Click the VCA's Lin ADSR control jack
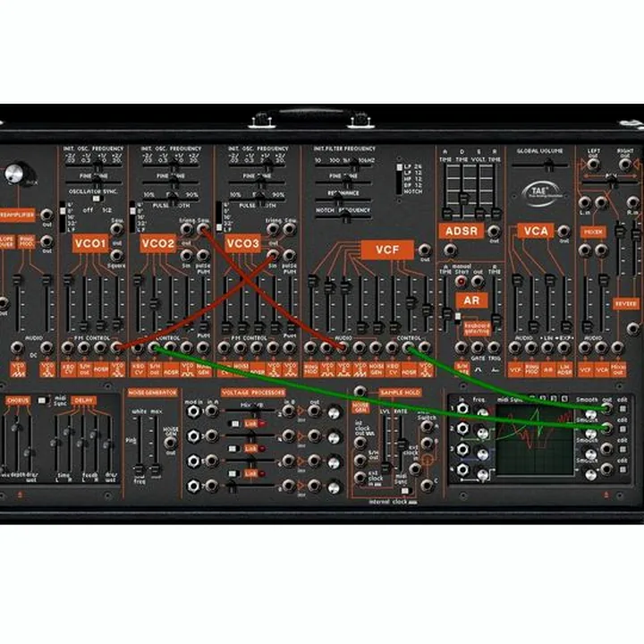Screen dimensions: 644x644 [563, 347]
